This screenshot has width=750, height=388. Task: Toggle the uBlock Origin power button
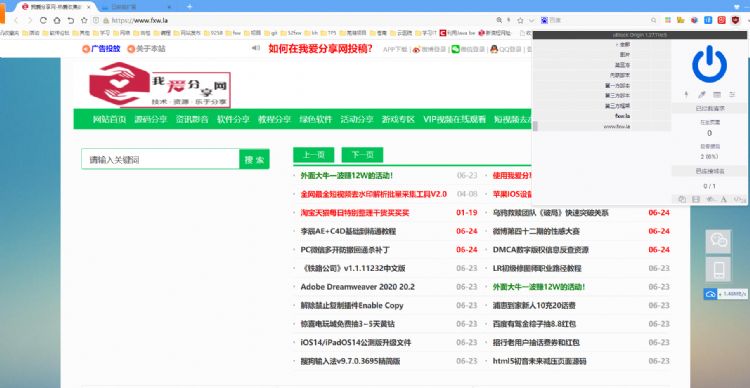(709, 64)
